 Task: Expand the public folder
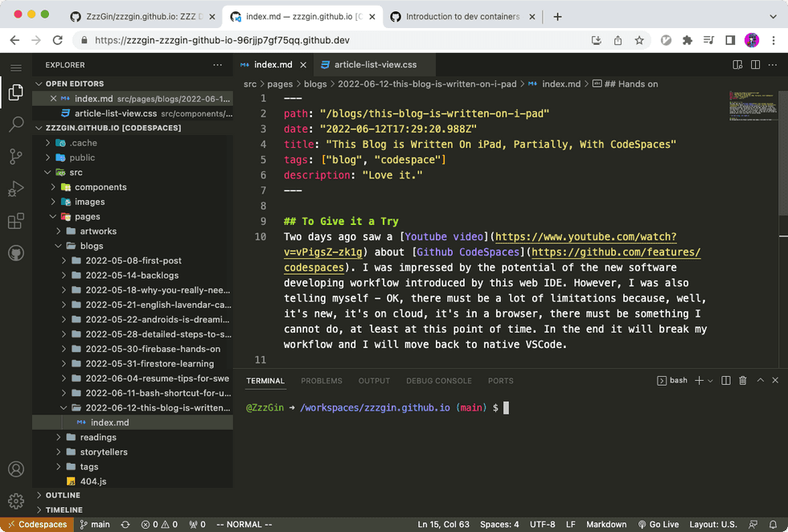(133, 158)
